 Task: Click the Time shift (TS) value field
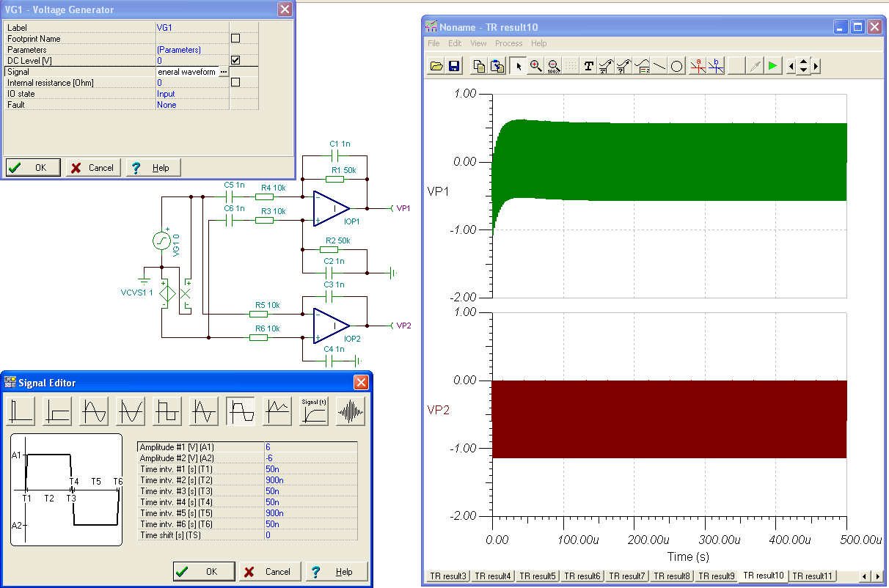click(x=311, y=534)
